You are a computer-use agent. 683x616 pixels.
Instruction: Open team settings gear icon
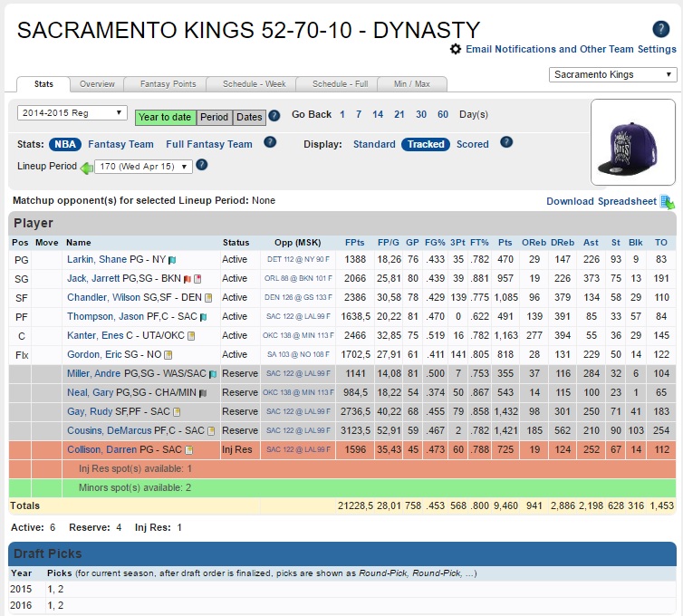pos(456,49)
